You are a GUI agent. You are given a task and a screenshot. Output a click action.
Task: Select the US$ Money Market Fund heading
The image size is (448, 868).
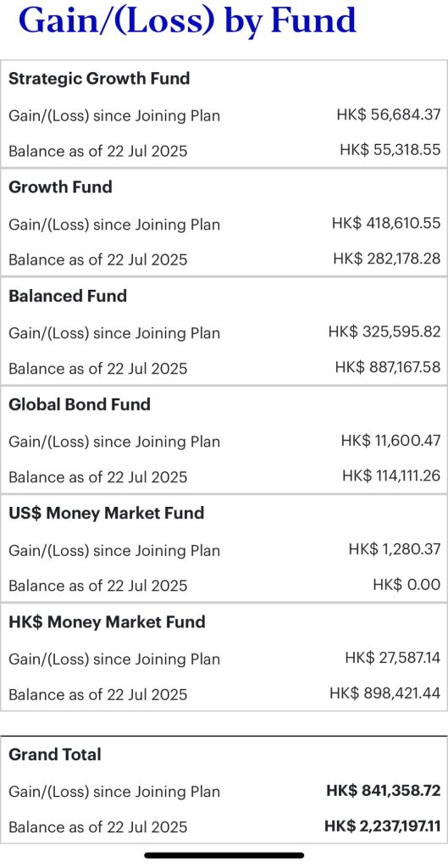(106, 513)
